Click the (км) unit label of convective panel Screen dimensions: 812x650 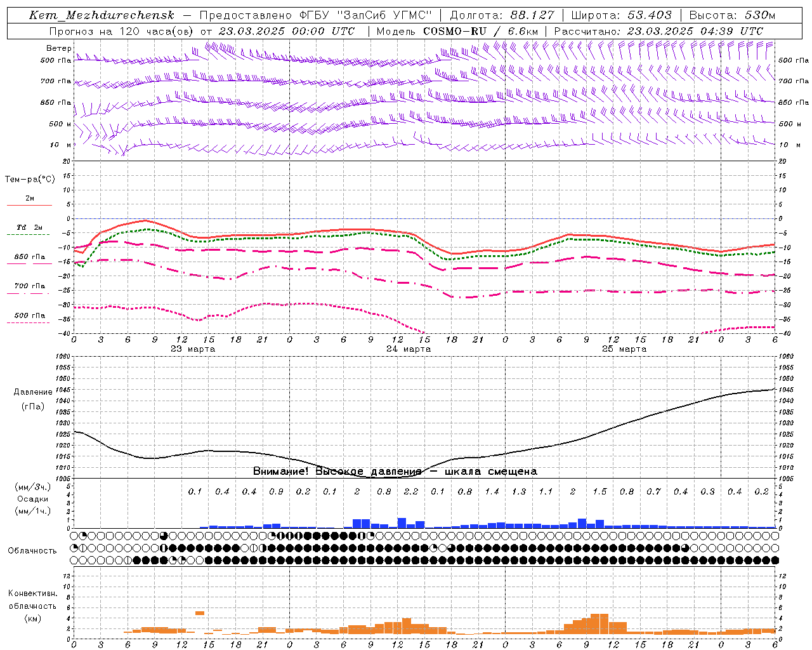tap(33, 618)
